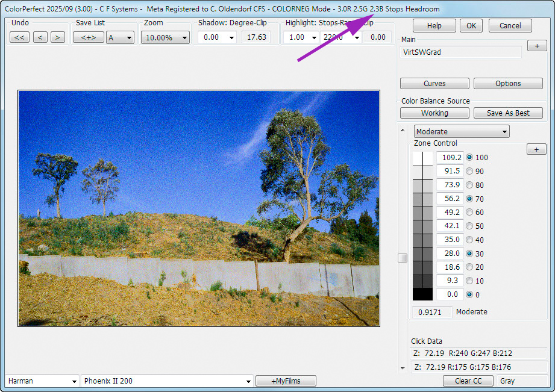Click the plus button beside Main
This screenshot has height=392, width=555.
(x=536, y=46)
